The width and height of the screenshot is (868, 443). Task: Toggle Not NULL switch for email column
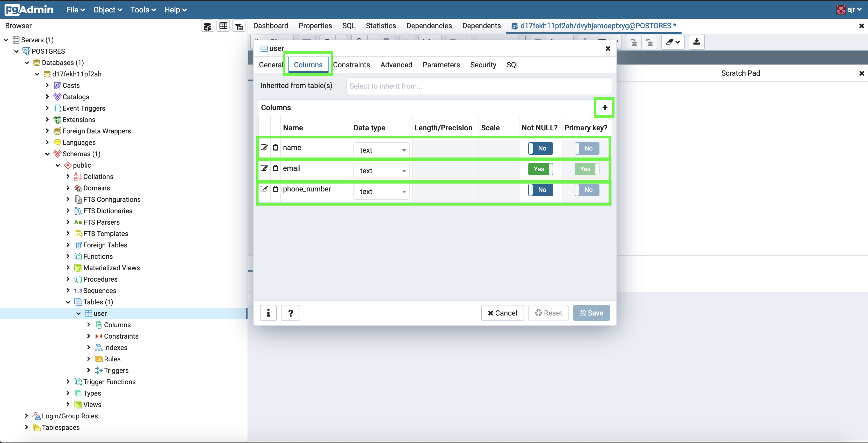tap(540, 169)
